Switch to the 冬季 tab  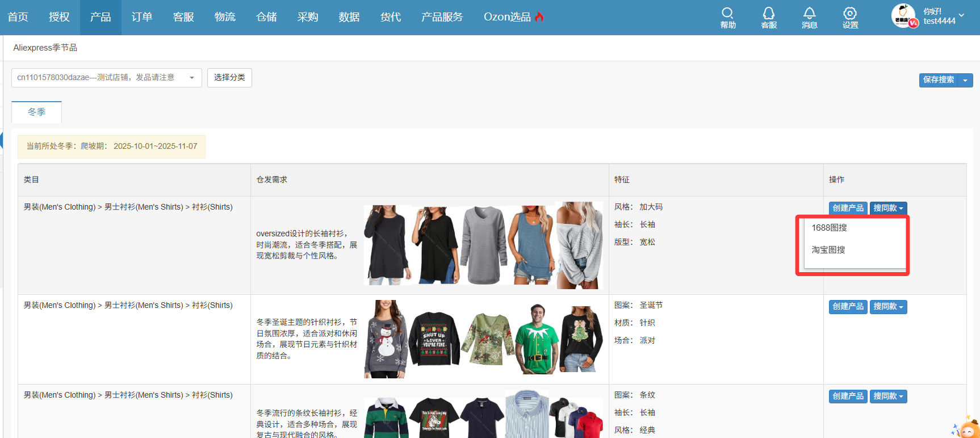point(37,112)
